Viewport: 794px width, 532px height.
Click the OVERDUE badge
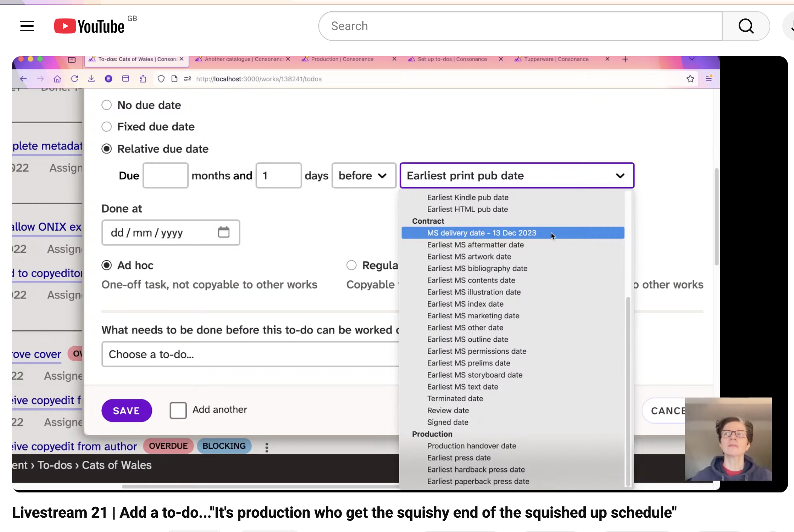(x=168, y=446)
